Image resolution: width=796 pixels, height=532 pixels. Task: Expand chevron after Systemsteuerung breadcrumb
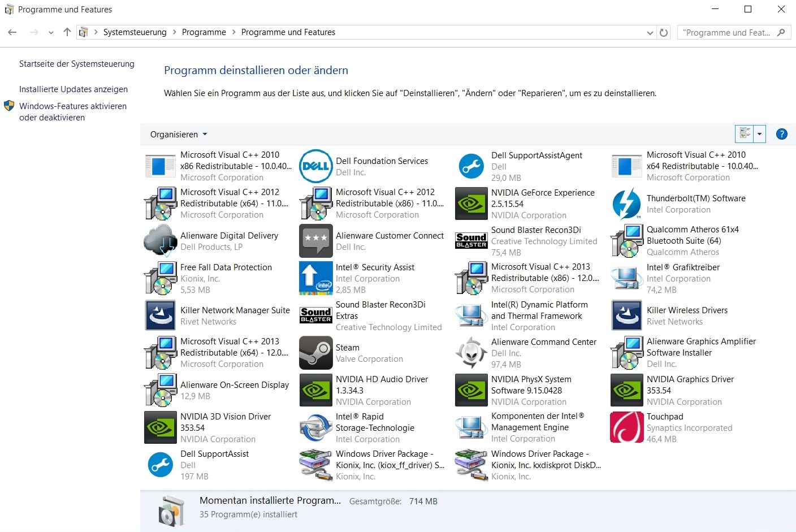(x=174, y=32)
